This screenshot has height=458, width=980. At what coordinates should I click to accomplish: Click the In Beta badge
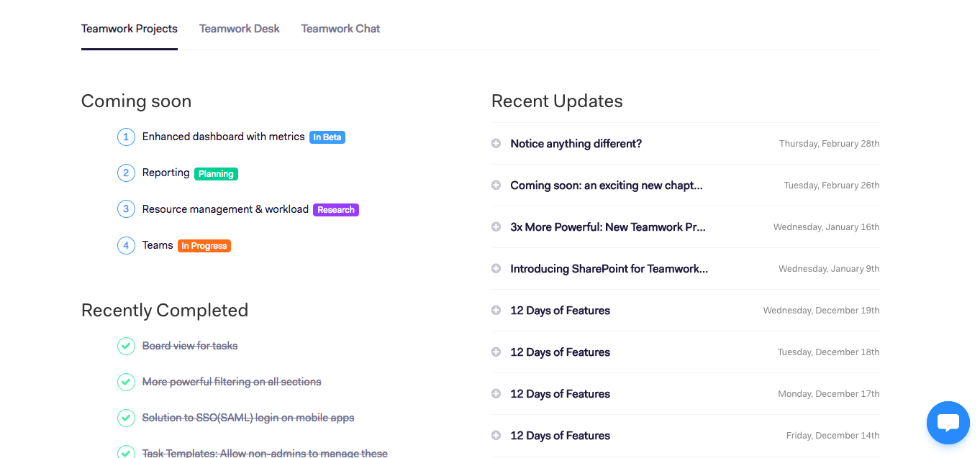[x=327, y=137]
